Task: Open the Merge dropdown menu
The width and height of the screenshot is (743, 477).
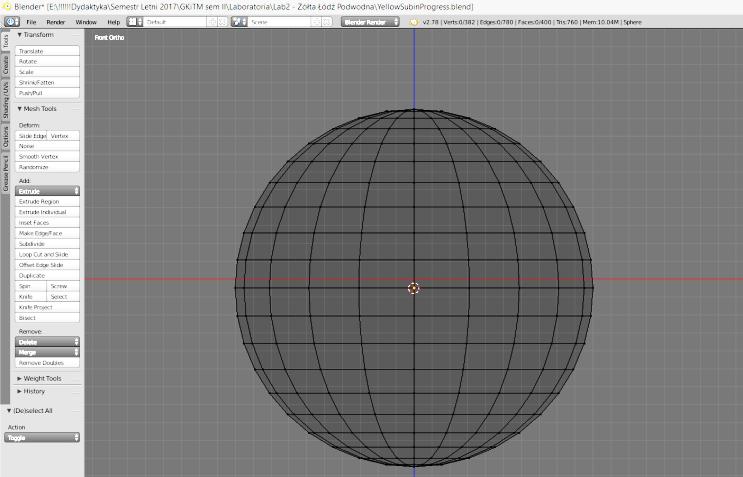Action: tap(47, 352)
